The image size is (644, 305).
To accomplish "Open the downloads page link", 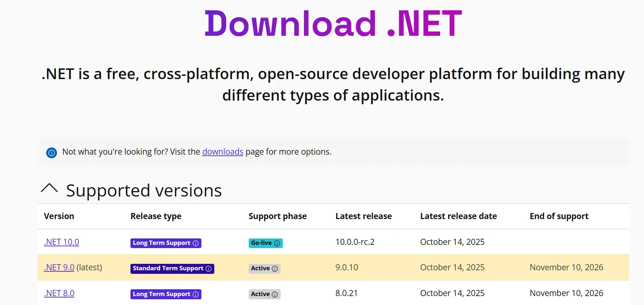I will (x=223, y=152).
